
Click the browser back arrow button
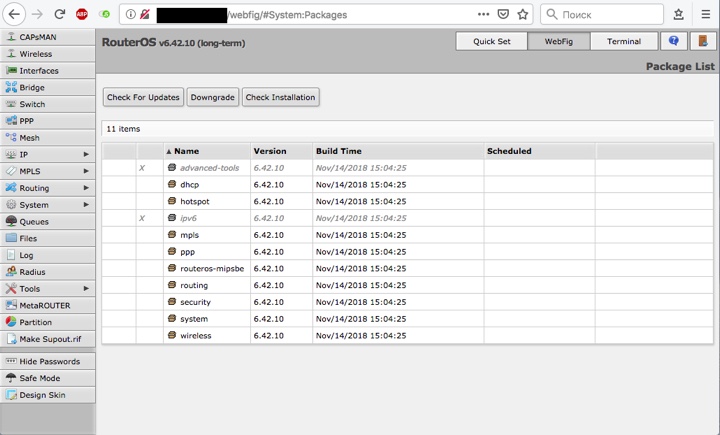14,15
